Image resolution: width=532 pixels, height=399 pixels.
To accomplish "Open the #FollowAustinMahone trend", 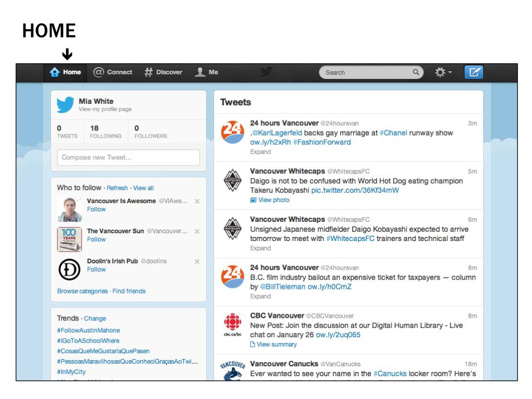I will click(x=88, y=330).
